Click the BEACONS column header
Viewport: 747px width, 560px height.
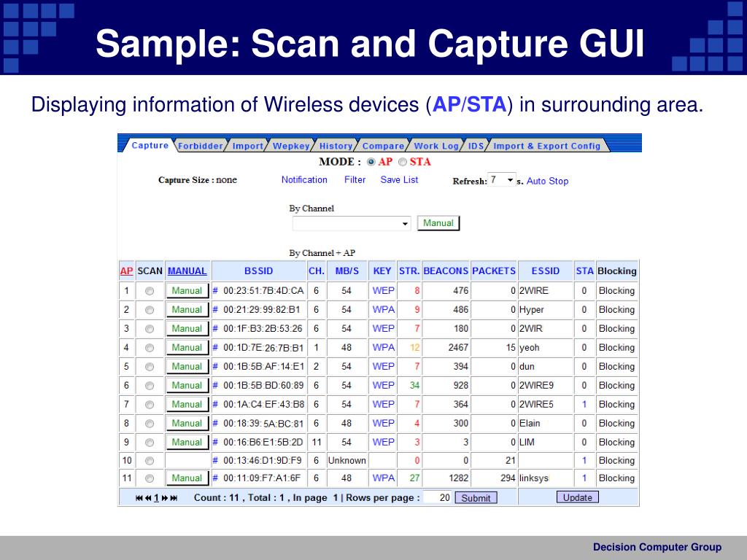[446, 271]
